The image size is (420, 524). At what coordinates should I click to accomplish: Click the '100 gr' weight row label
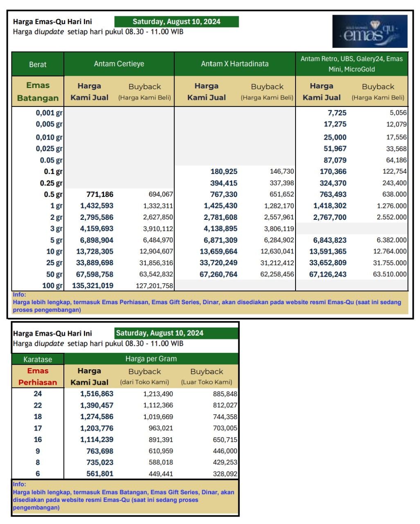pyautogui.click(x=52, y=286)
